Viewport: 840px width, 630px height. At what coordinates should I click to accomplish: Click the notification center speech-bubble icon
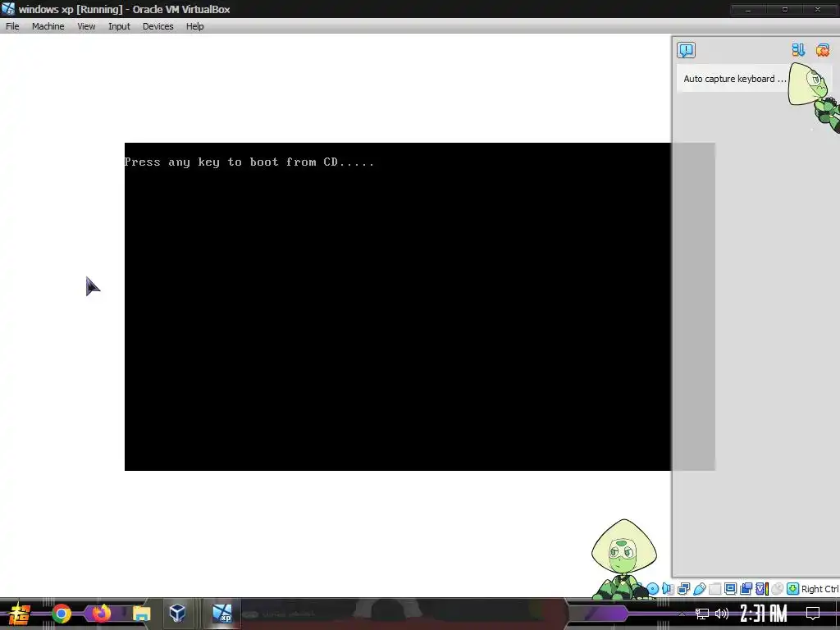point(686,50)
